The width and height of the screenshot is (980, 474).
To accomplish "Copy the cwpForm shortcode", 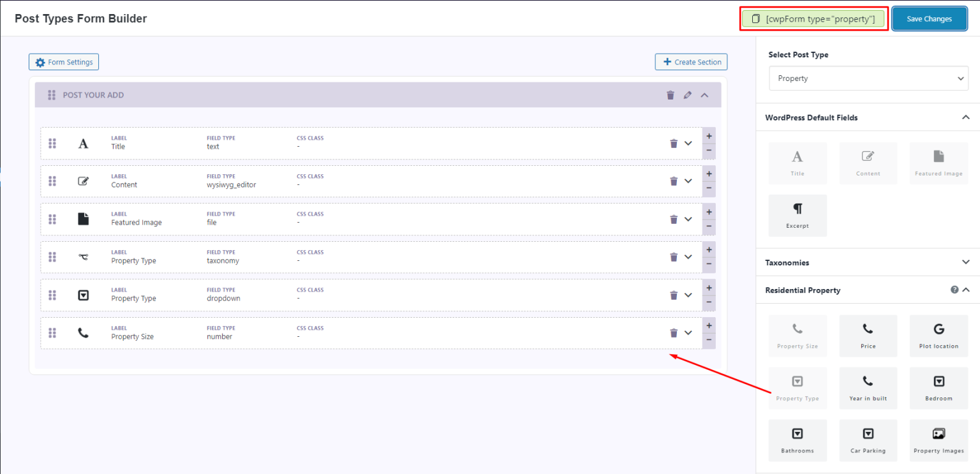I will coord(813,19).
